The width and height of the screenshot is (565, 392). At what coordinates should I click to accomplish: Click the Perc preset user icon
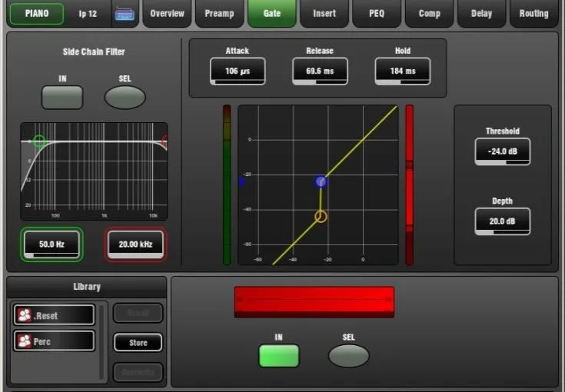tap(25, 341)
